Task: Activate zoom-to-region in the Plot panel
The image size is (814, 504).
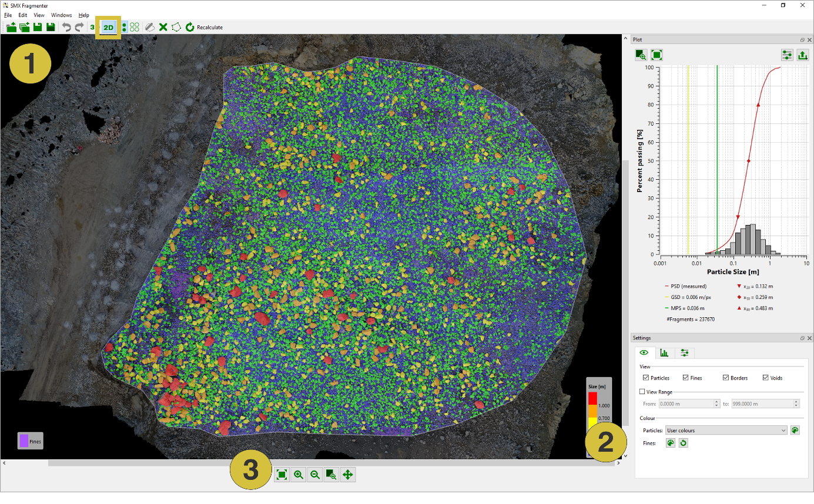Action: point(641,55)
